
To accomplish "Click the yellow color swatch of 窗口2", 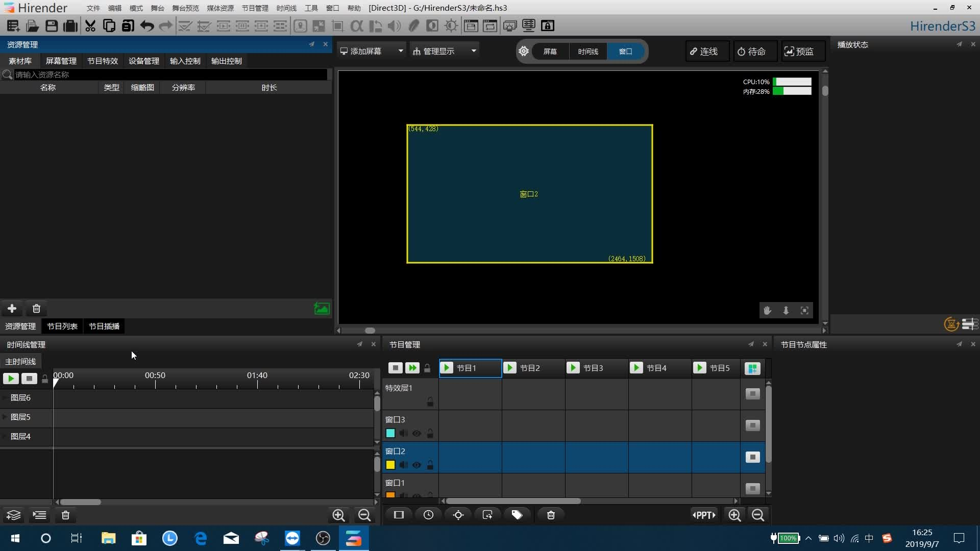I will [x=390, y=465].
